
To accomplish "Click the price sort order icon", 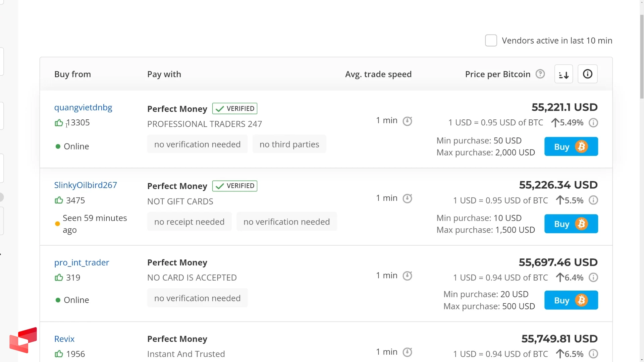I will point(563,74).
